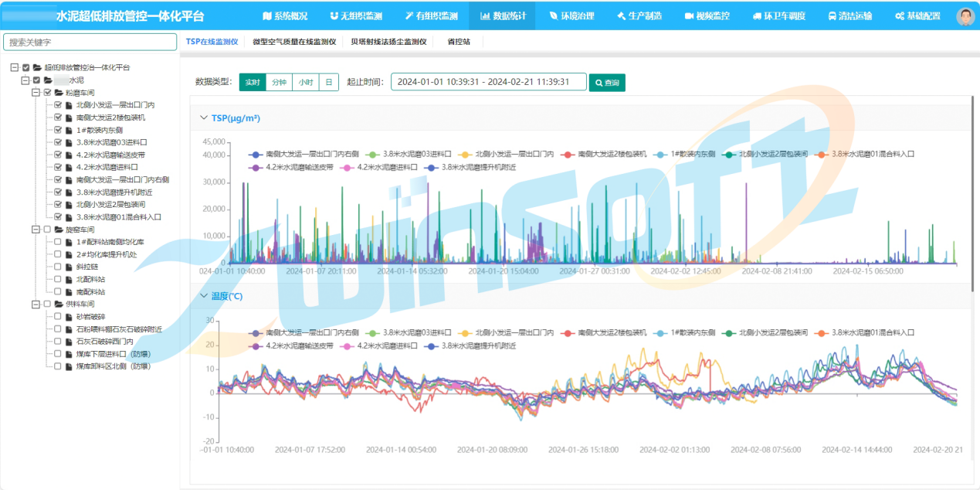Click the 清洁运输 bus icon
This screenshot has height=490, width=980.
click(x=832, y=15)
